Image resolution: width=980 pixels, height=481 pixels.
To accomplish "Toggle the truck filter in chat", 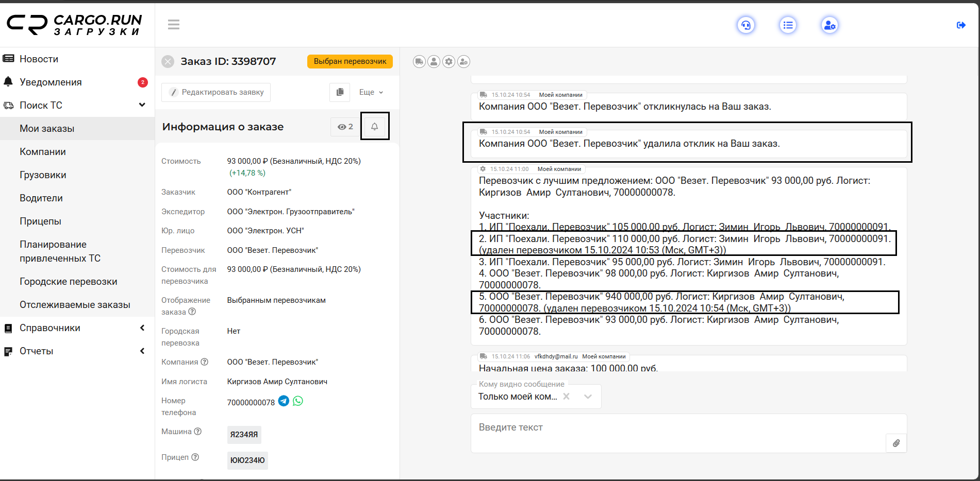I will click(x=419, y=62).
